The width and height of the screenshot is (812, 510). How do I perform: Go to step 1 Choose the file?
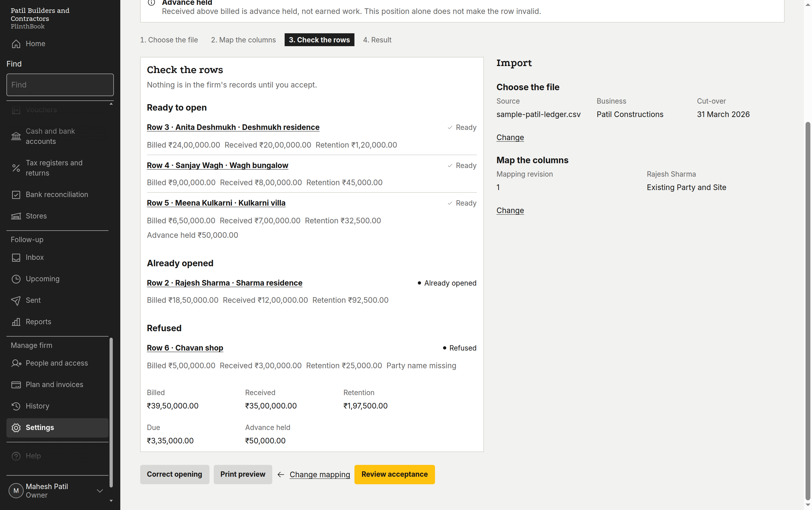(x=169, y=40)
